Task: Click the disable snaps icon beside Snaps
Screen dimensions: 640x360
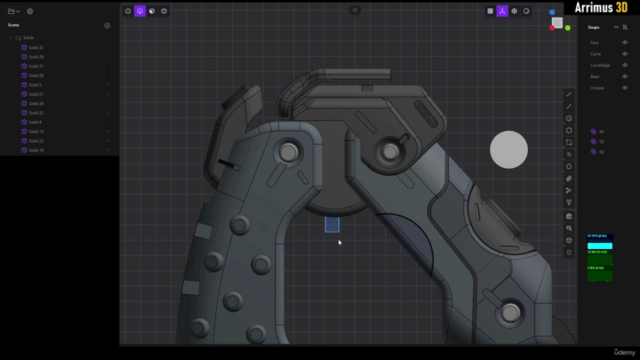Action: point(625,27)
